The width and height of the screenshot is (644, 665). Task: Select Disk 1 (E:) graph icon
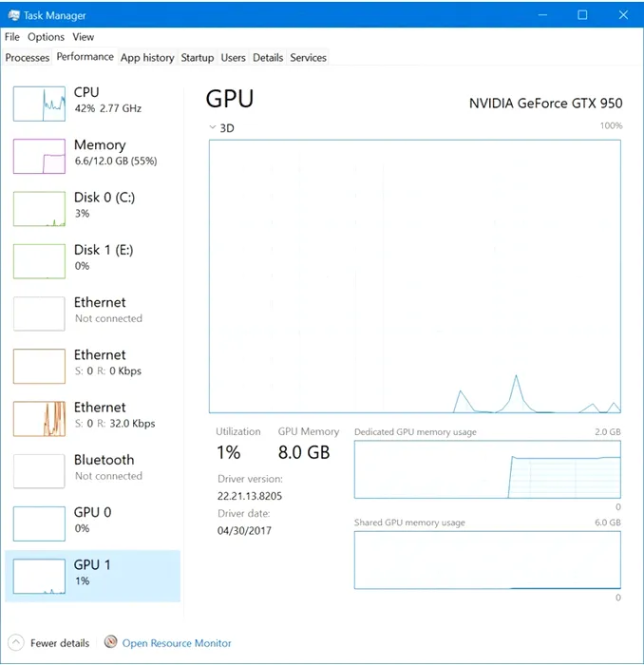pyautogui.click(x=39, y=260)
